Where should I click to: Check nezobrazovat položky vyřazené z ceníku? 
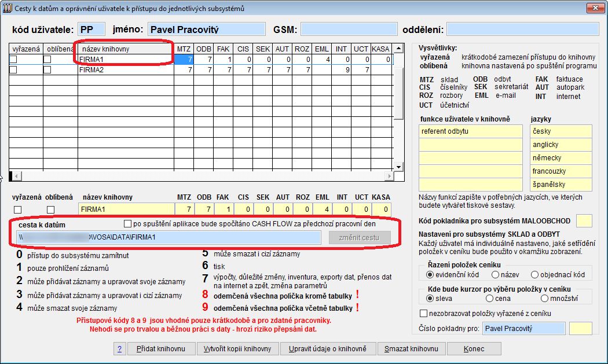[423, 314]
